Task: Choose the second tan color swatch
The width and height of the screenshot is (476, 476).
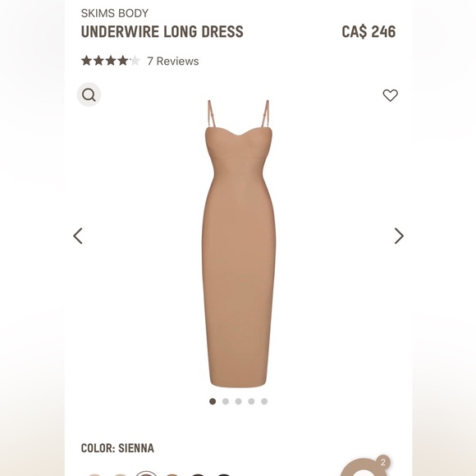Action: click(120, 474)
